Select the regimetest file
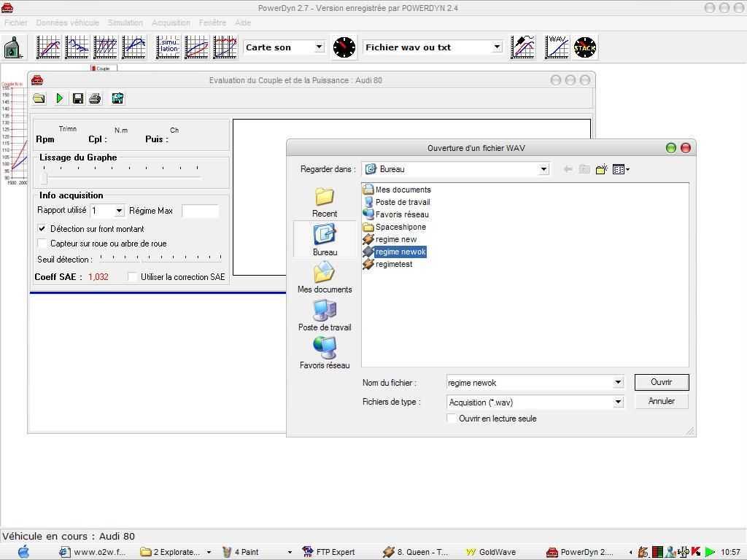Image resolution: width=747 pixels, height=560 pixels. (388, 264)
